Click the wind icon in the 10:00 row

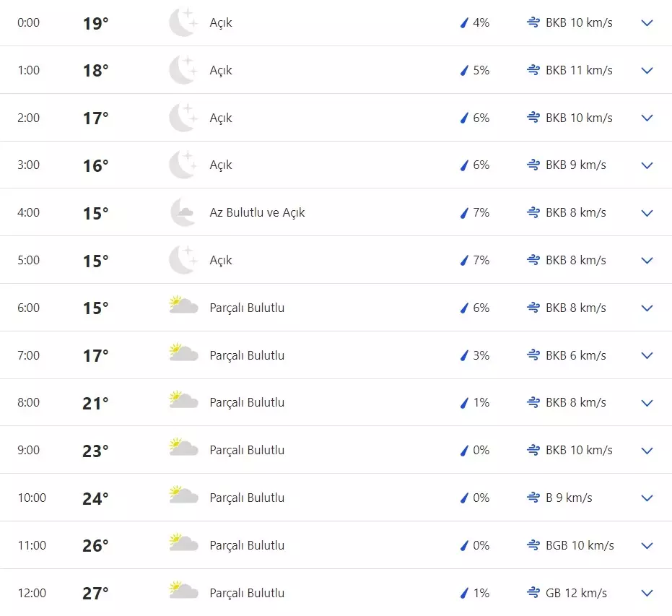coord(533,498)
